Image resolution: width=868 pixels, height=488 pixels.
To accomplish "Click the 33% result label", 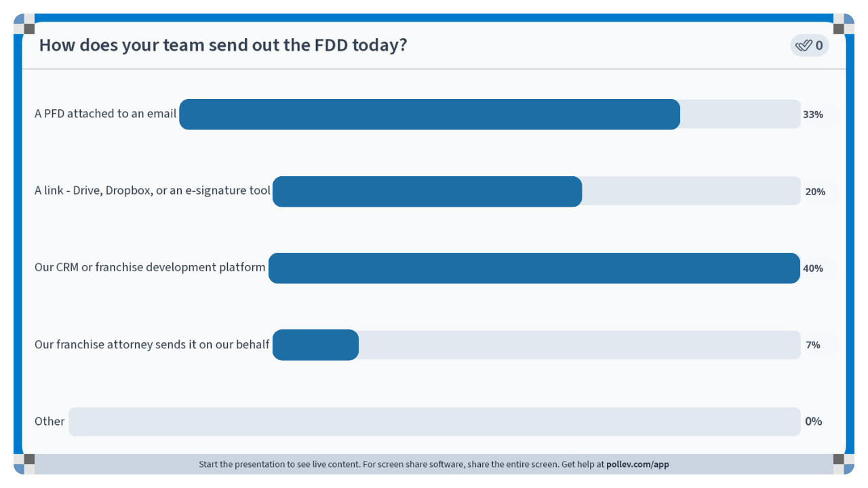I will (x=813, y=115).
